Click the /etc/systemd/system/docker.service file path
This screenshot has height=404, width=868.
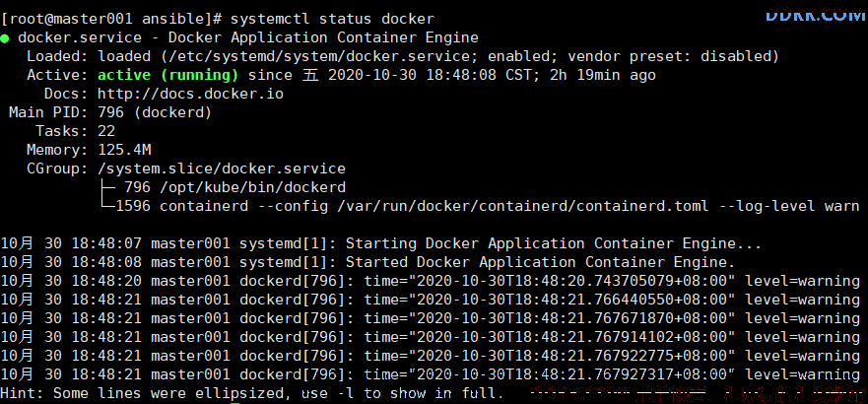325,56
